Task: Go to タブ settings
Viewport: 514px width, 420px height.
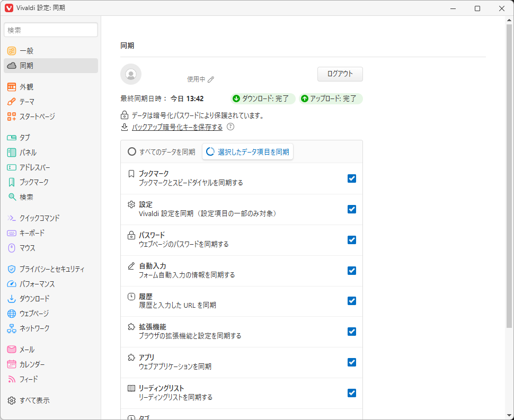Action: pos(51,138)
